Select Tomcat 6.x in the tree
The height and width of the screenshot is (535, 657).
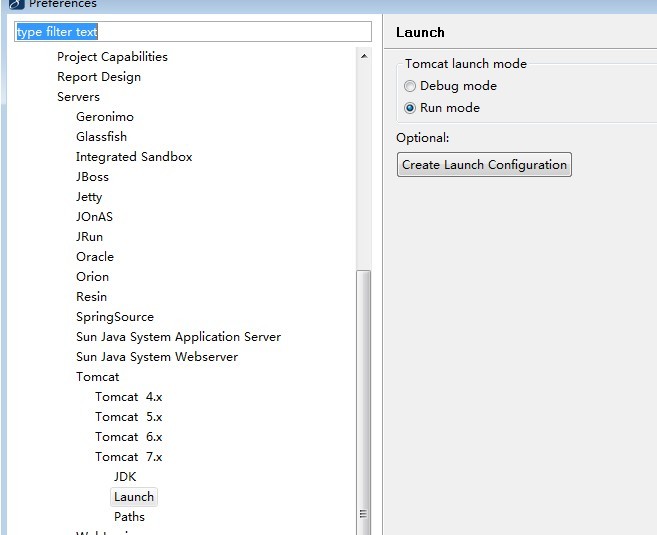tap(129, 437)
